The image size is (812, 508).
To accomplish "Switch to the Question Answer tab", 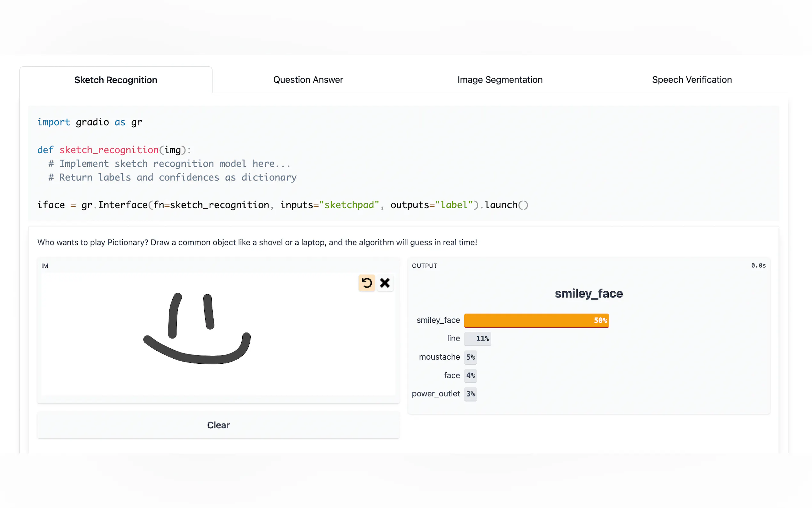I will [x=308, y=80].
